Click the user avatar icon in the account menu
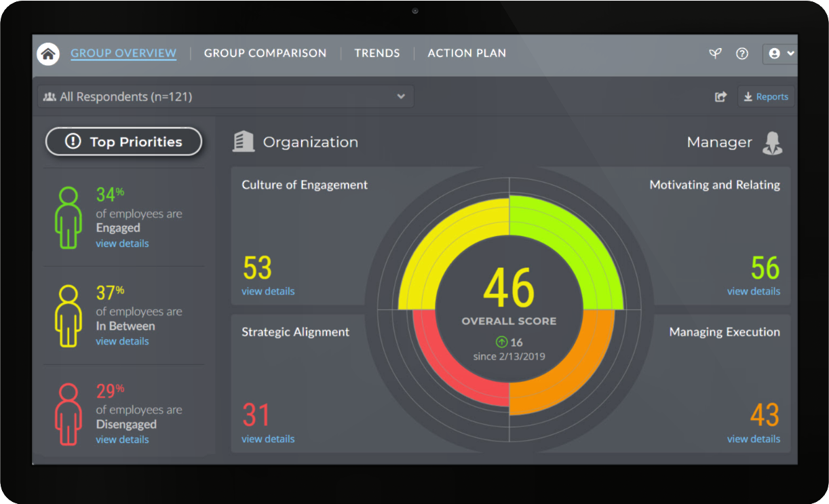The height and width of the screenshot is (504, 829). [772, 54]
